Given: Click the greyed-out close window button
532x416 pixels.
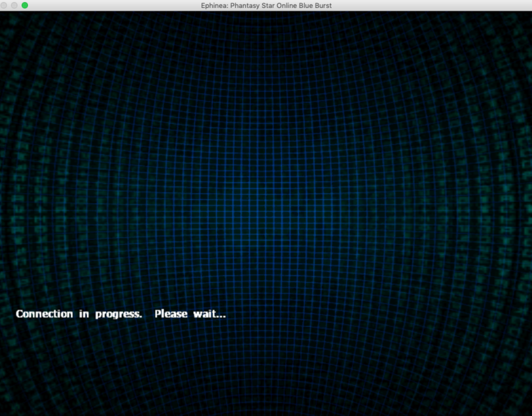Looking at the screenshot, I should pos(4,5).
